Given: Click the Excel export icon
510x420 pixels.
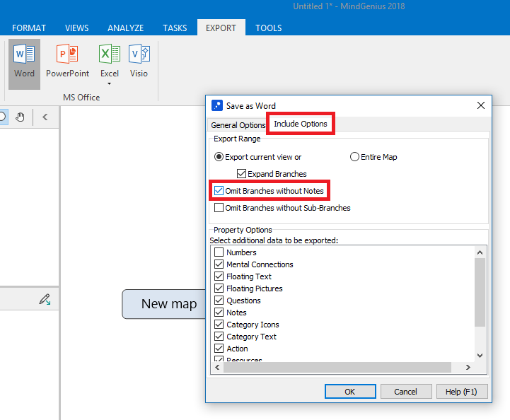Looking at the screenshot, I should [110, 54].
